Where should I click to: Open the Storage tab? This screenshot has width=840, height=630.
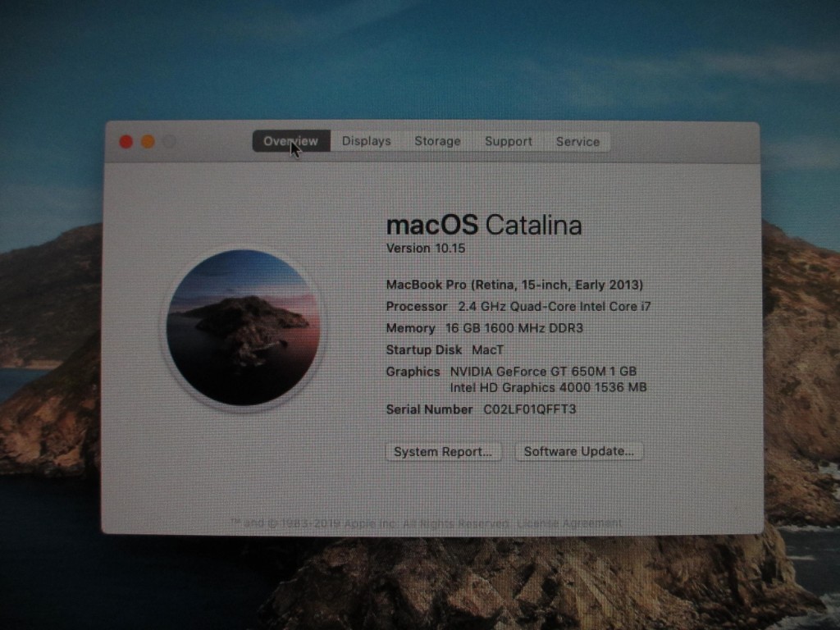(x=437, y=141)
